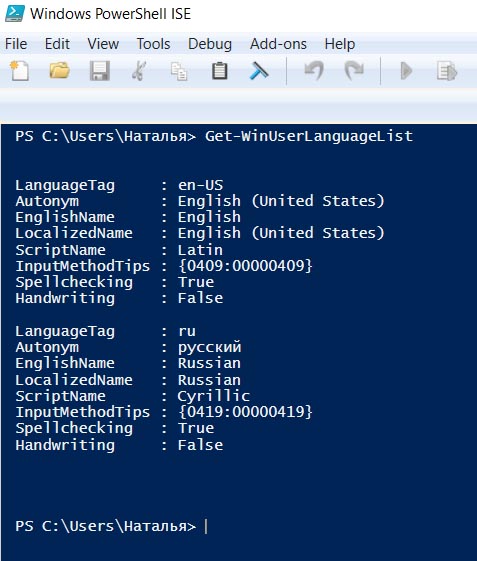Clear console pane with blue wiper icon
Screen dimensions: 477x561
pyautogui.click(x=259, y=70)
